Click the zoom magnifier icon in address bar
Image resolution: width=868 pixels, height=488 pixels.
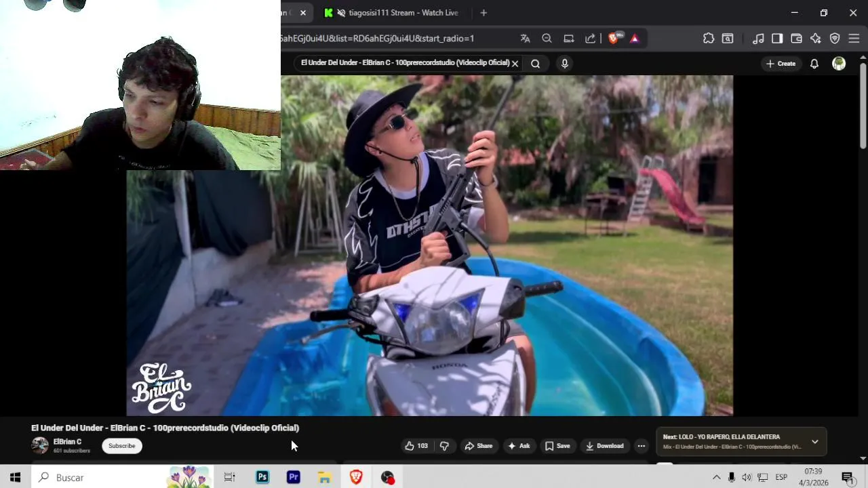tap(547, 39)
